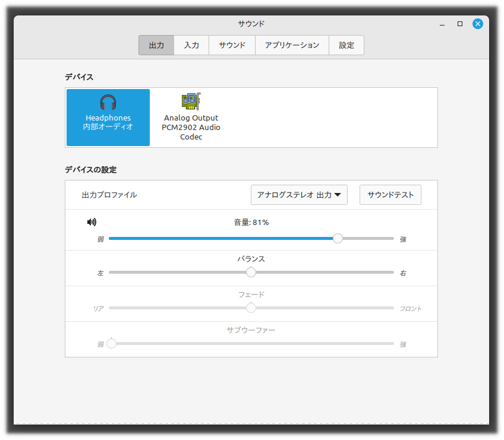Click the バランス slider handle

click(x=251, y=272)
